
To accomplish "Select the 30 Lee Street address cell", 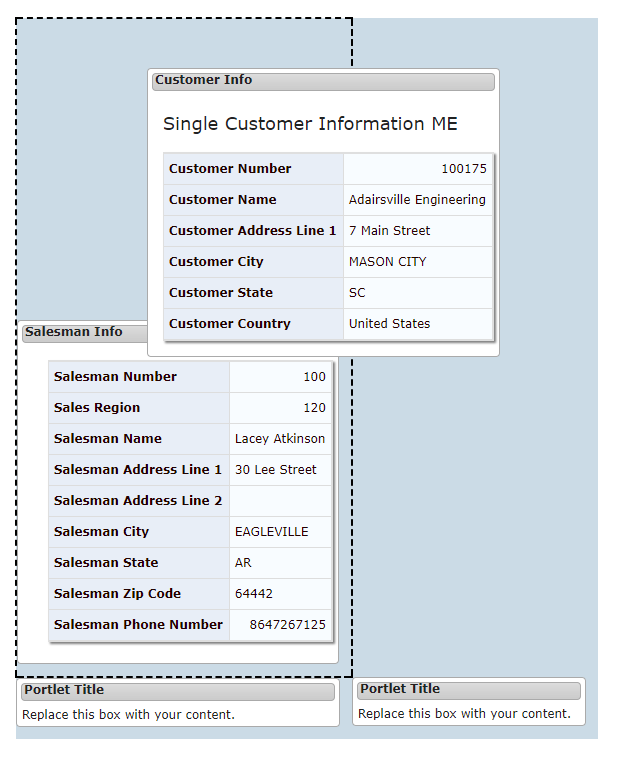I will point(281,469).
